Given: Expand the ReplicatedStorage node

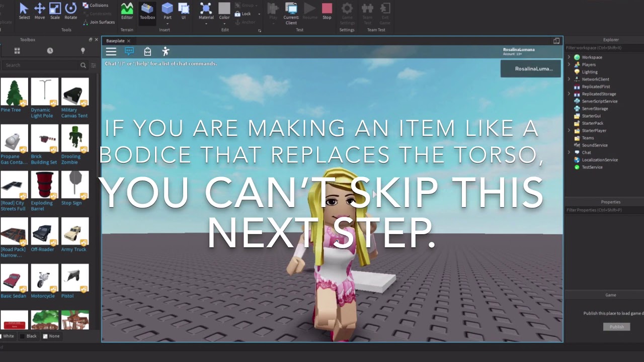Looking at the screenshot, I should click(x=569, y=94).
